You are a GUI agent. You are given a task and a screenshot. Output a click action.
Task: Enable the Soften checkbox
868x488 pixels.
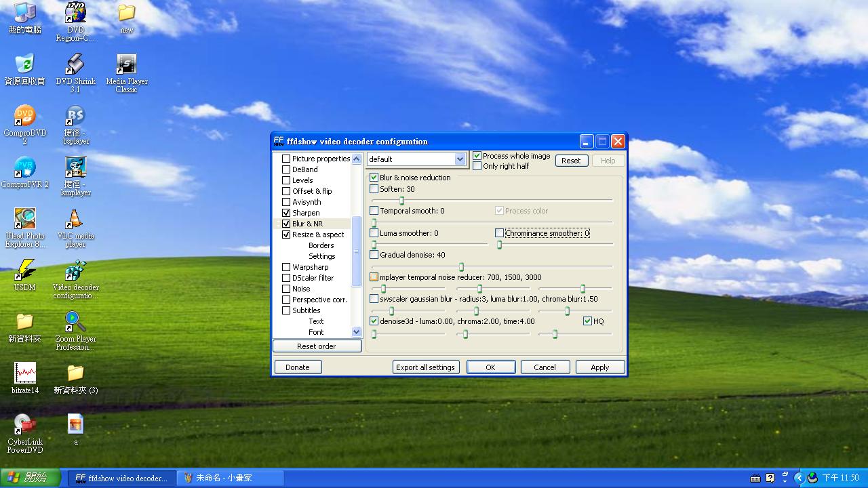click(x=374, y=189)
